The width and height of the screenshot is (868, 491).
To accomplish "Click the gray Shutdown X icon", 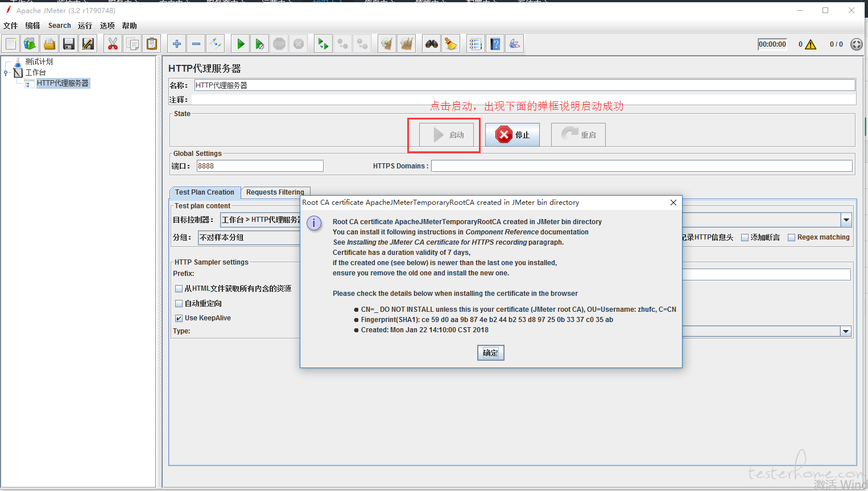I will click(299, 44).
